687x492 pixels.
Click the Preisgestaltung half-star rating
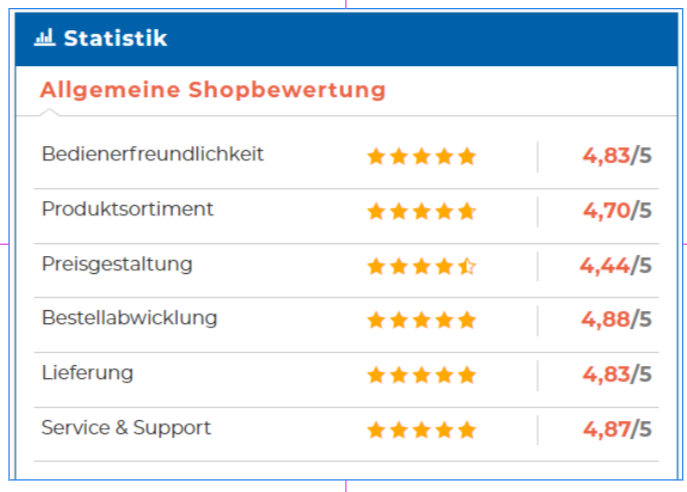pos(421,266)
